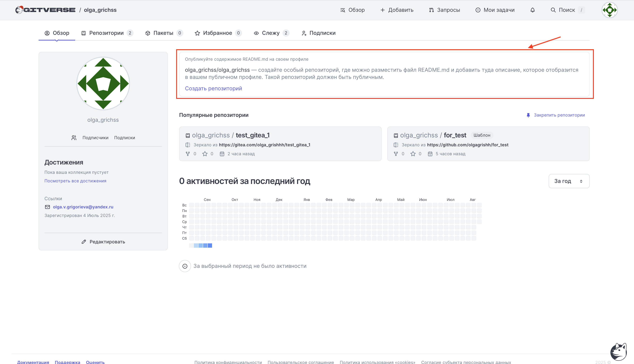The image size is (634, 364).
Task: Click the fork icon on test_gitea_1 card
Action: coord(188,154)
